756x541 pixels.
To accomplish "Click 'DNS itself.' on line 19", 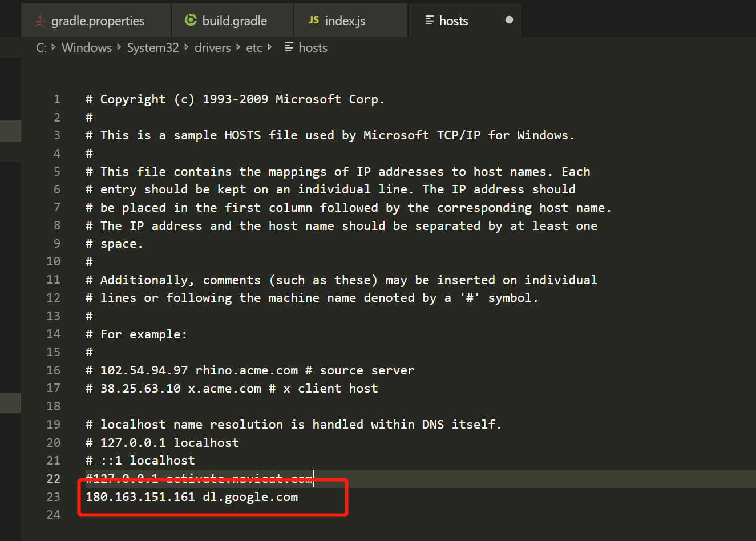I will click(462, 425).
